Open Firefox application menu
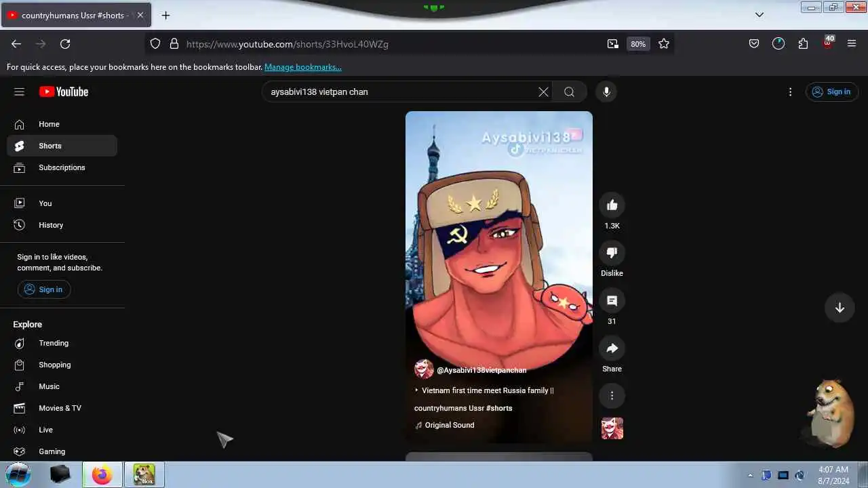868x488 pixels. [x=852, y=44]
